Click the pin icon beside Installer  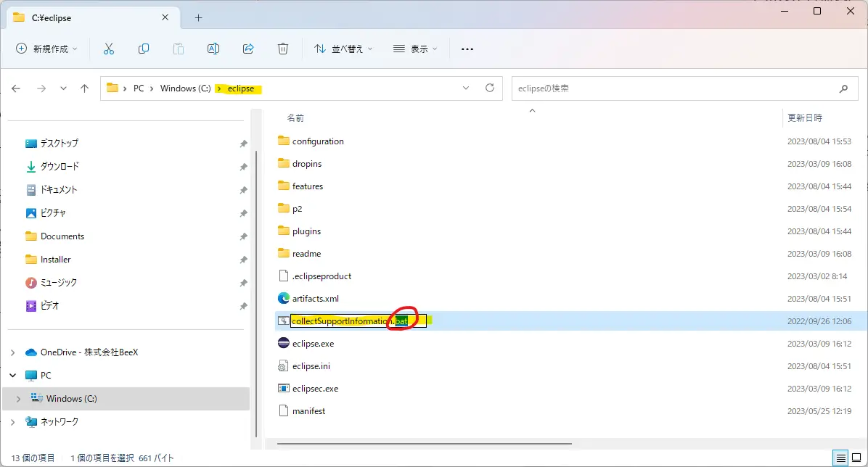[x=243, y=260]
